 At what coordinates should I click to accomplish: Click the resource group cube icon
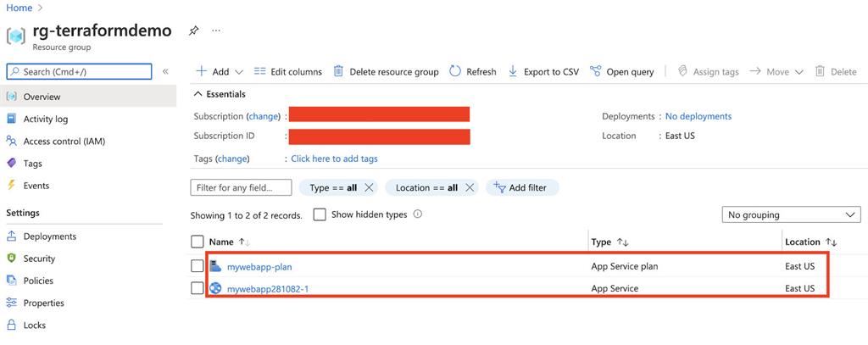click(15, 36)
